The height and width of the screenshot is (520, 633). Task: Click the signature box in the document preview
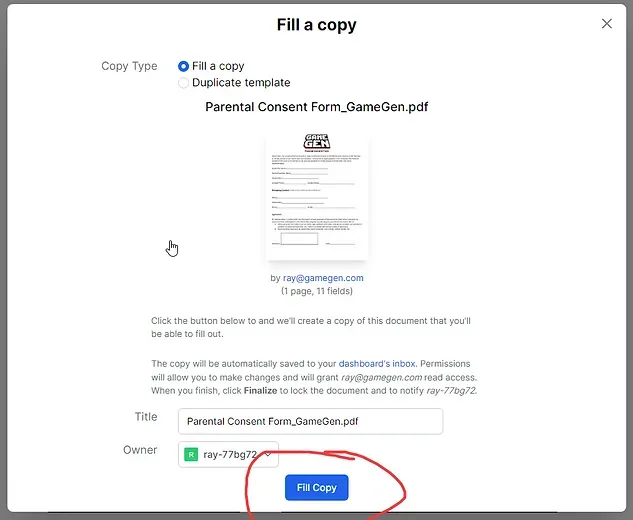pyautogui.click(x=299, y=238)
